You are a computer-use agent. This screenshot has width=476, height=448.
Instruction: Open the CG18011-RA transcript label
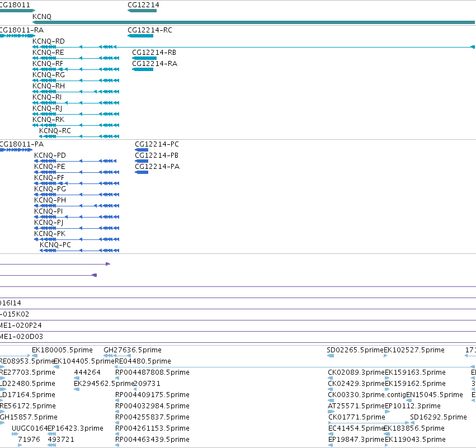(22, 30)
